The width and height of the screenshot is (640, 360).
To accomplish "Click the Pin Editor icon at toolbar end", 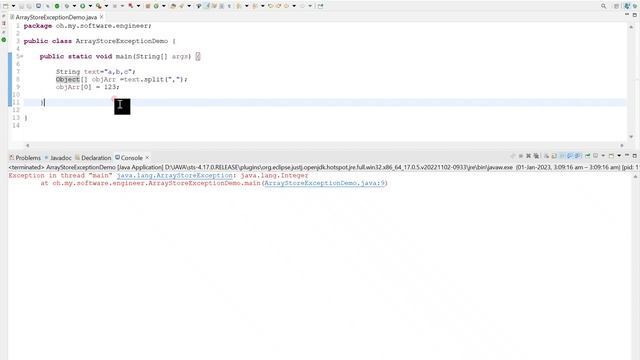I will click(320, 6).
